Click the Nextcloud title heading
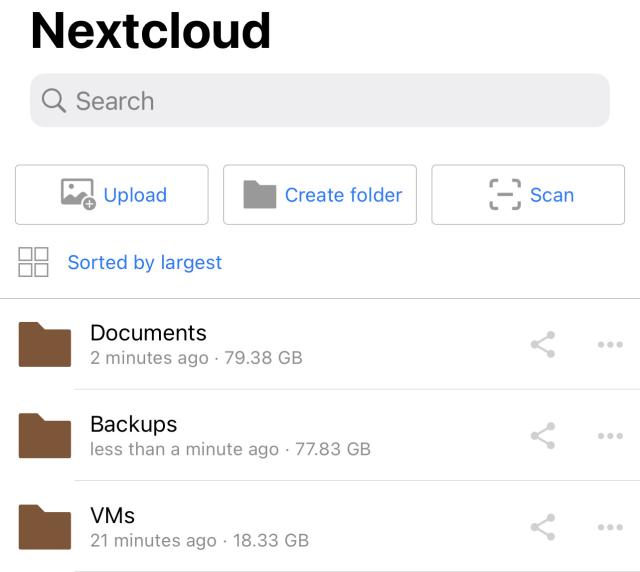Screen dimensions: 640x572 click(150, 30)
